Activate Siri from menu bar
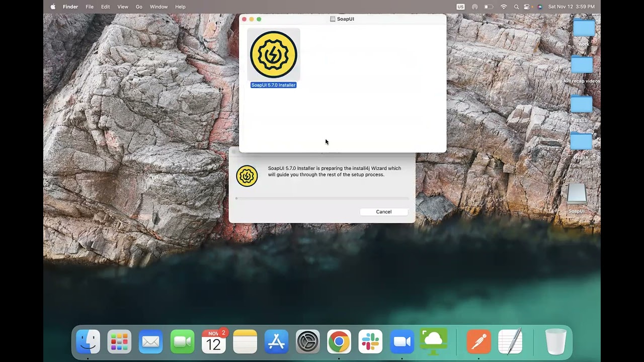This screenshot has width=644, height=362. pos(540,7)
